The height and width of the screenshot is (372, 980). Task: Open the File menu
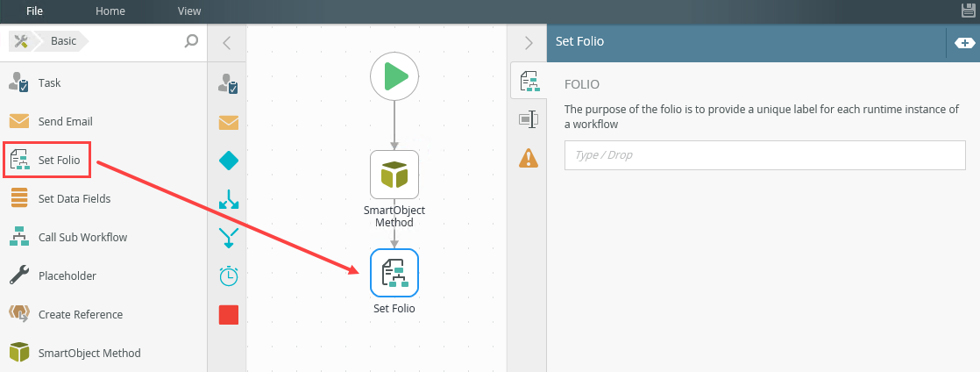[x=35, y=11]
